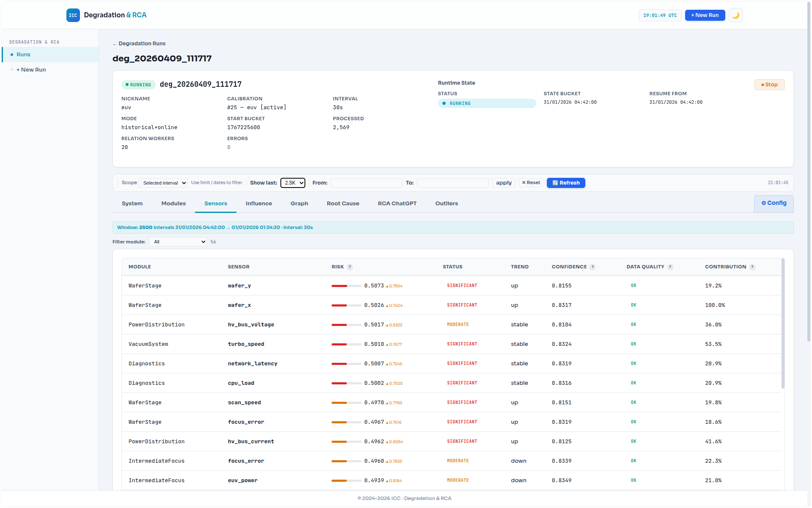This screenshot has height=508, width=812.
Task: Click the ICC logo icon
Action: [73, 15]
